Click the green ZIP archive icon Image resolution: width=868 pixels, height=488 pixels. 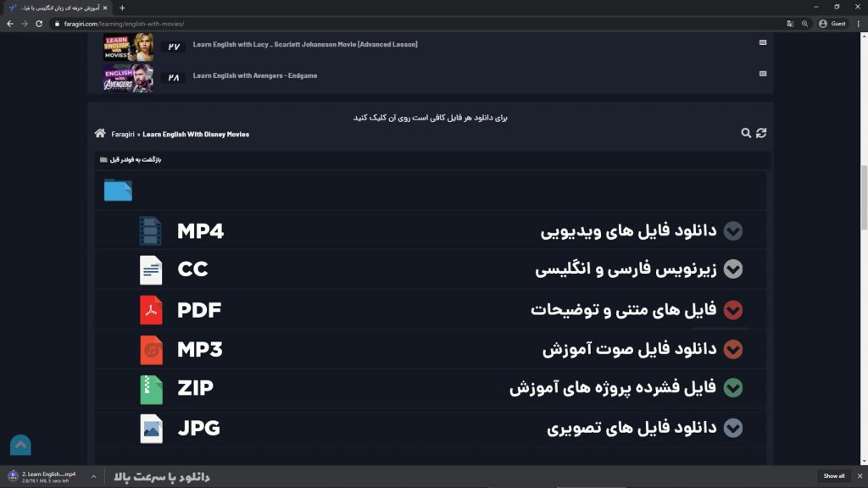click(x=151, y=390)
